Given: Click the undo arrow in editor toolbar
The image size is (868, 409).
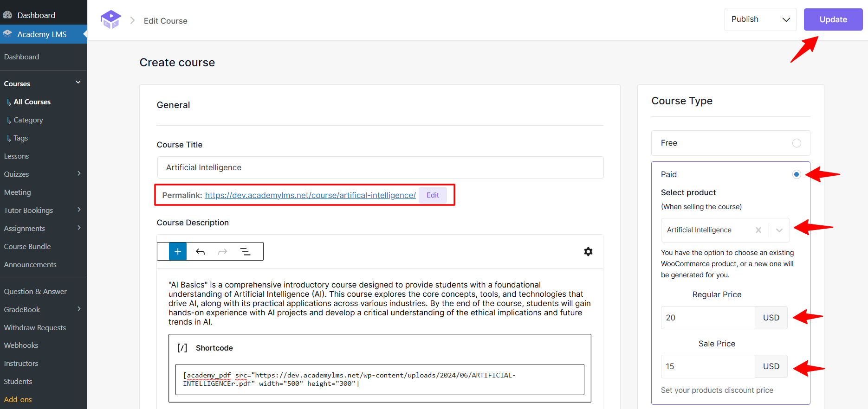Looking at the screenshot, I should pyautogui.click(x=200, y=251).
